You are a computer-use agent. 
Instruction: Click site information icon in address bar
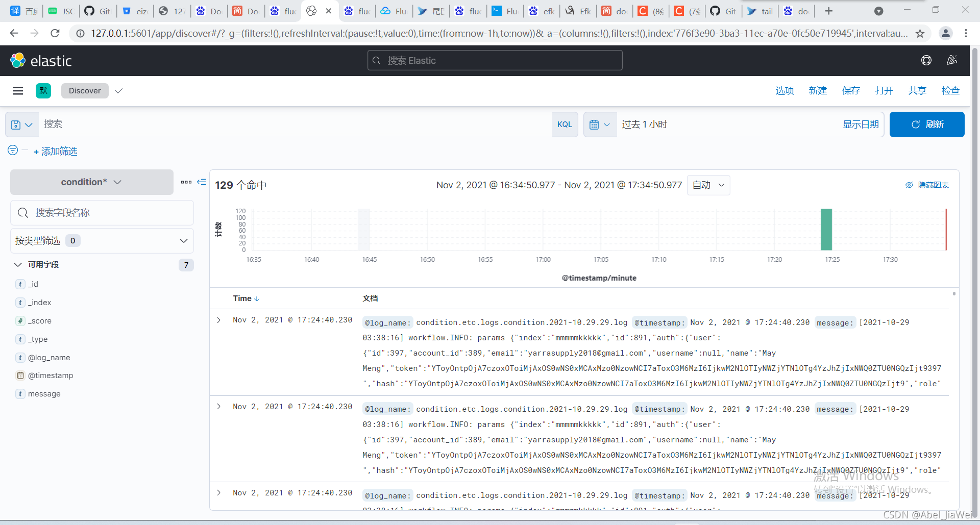80,33
